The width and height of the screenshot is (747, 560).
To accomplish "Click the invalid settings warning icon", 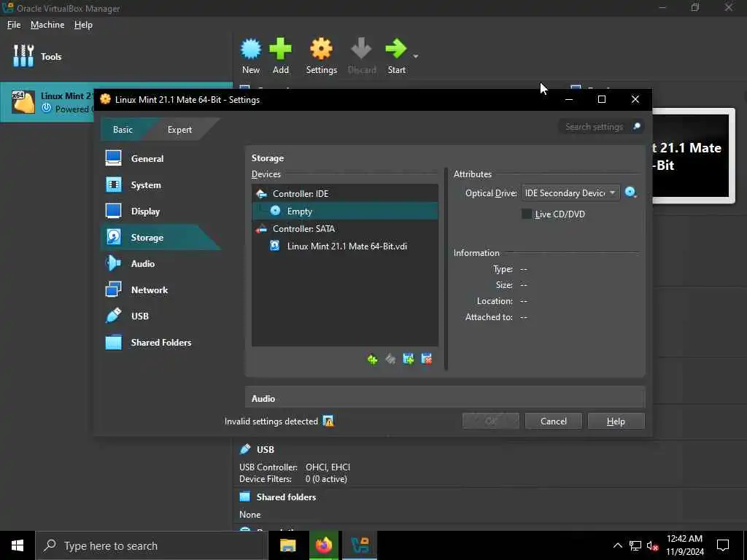I will [328, 421].
